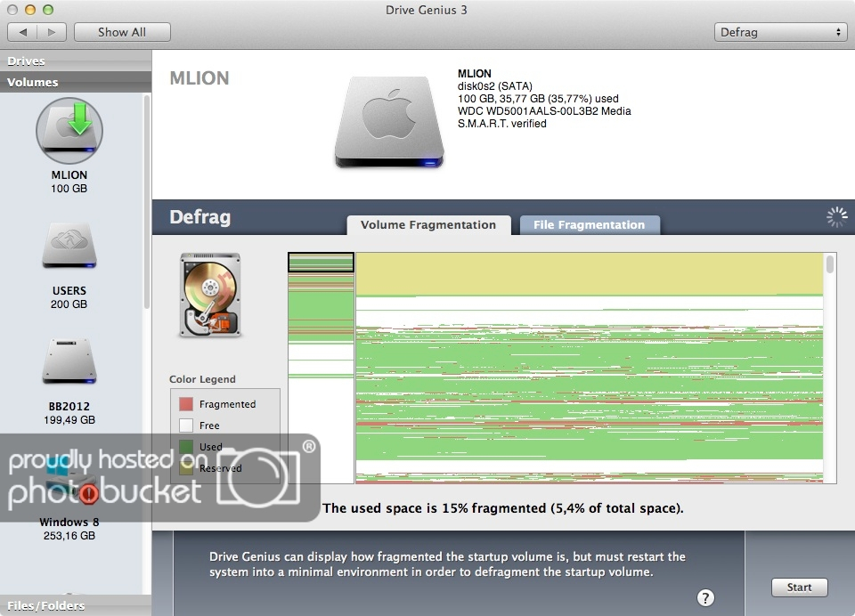Select the MLION volume icon in sidebar
Screen dimensions: 855x616
coord(69,130)
